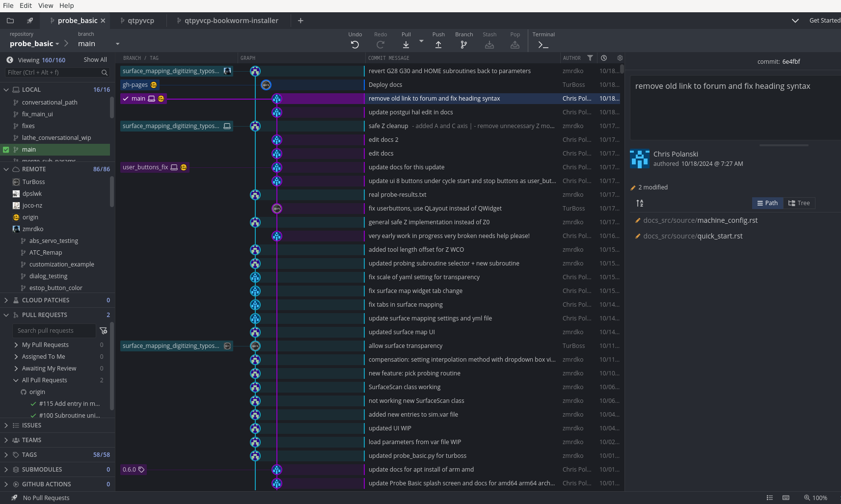Expand the GITHUB ACTIONS section
841x504 pixels.
[6, 484]
